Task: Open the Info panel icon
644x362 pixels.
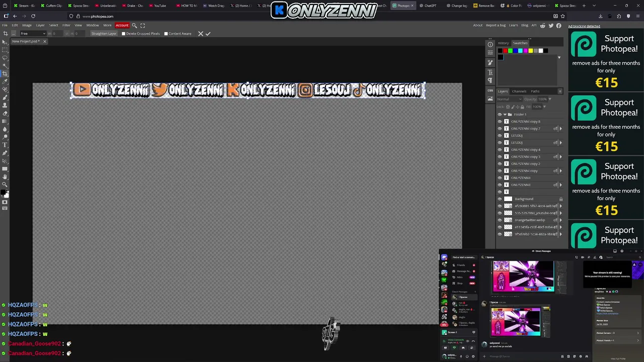Action: coord(490,44)
